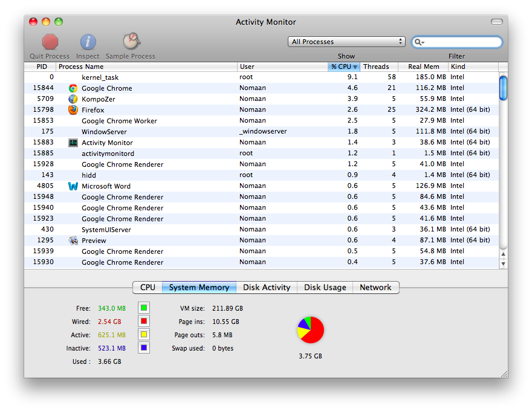Click the red Wired memory color swatch

point(144,321)
